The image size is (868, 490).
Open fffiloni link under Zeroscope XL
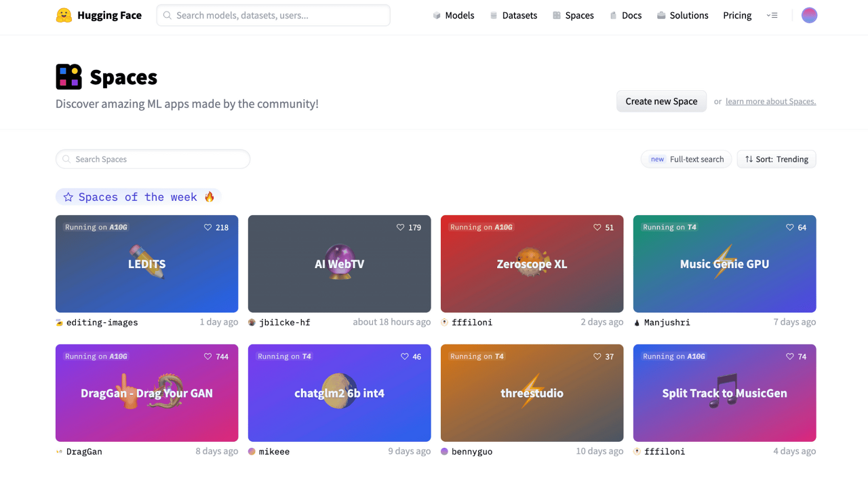pyautogui.click(x=472, y=322)
